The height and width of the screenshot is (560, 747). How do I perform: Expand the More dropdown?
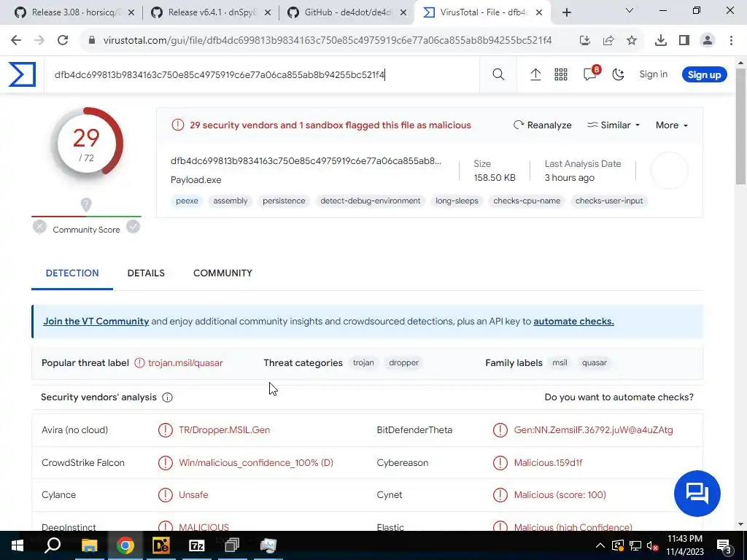pos(672,125)
